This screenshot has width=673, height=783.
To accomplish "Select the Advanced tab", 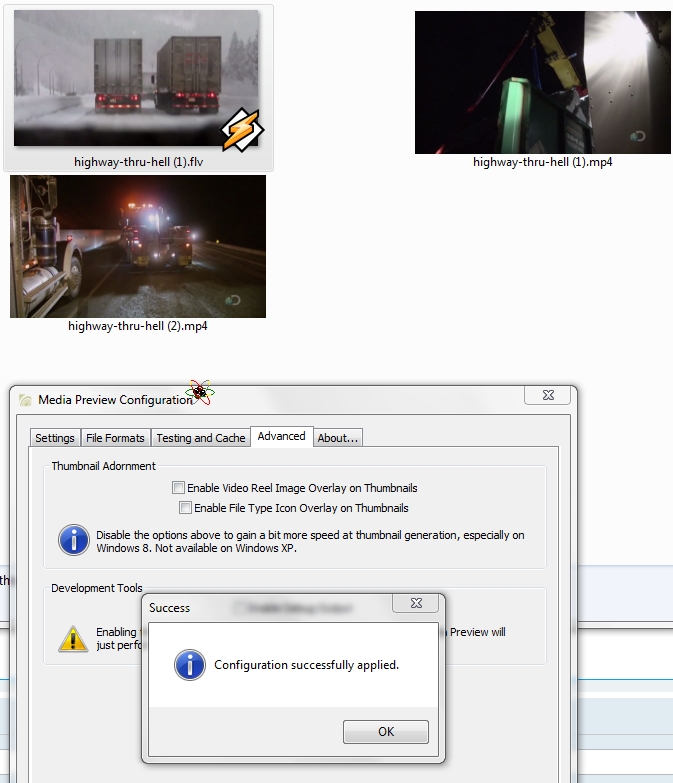I will point(281,437).
